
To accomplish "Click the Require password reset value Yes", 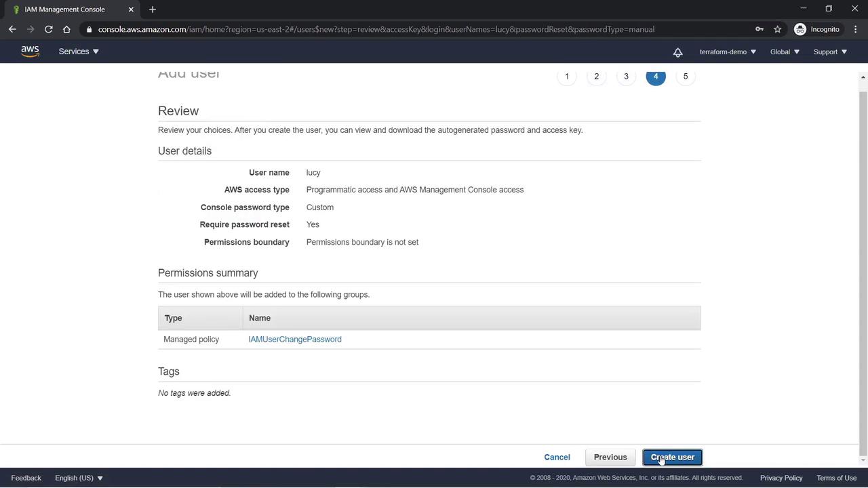I will tap(313, 224).
